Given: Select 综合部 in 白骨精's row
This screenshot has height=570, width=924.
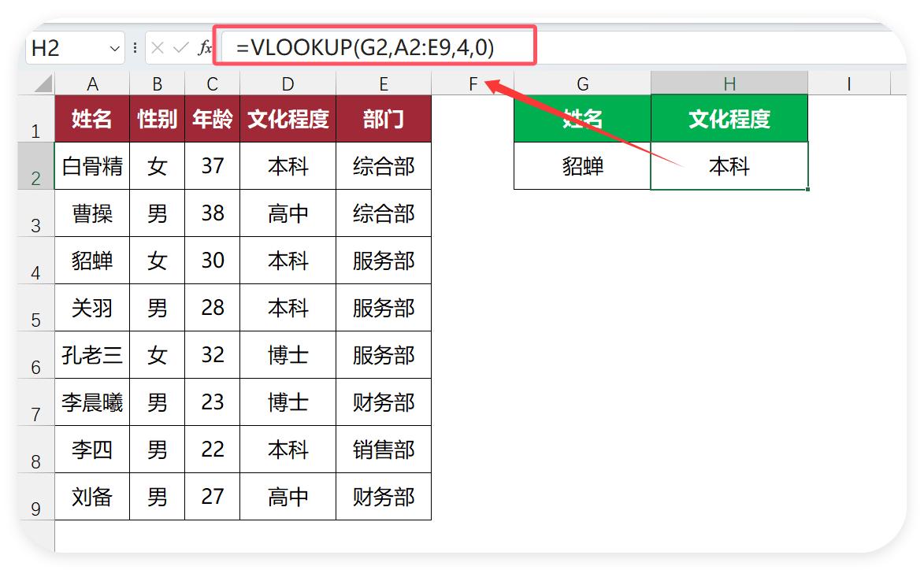Looking at the screenshot, I should 384,166.
